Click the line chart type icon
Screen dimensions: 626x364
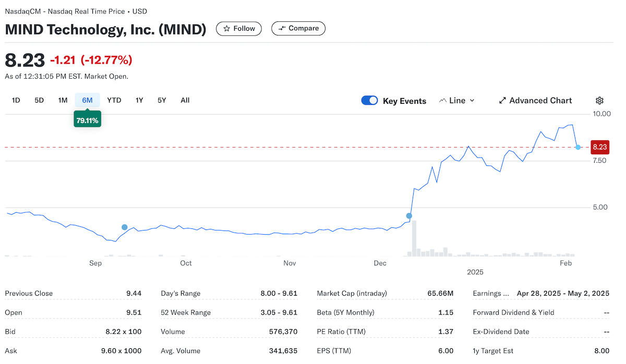coord(442,101)
